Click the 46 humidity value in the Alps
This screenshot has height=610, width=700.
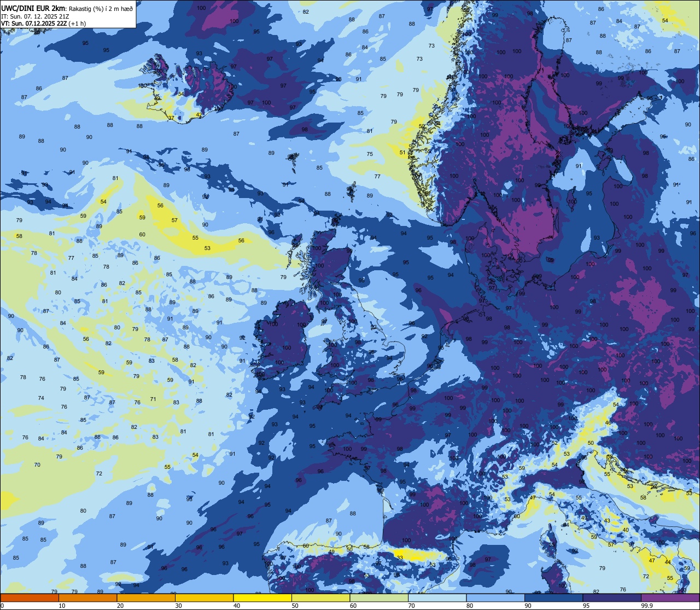coord(608,423)
